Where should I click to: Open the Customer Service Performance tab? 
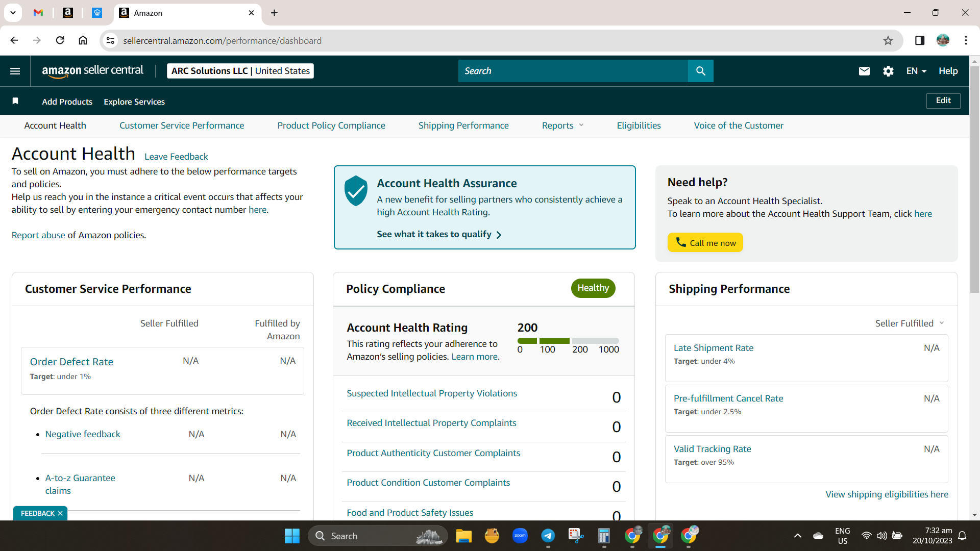(182, 126)
